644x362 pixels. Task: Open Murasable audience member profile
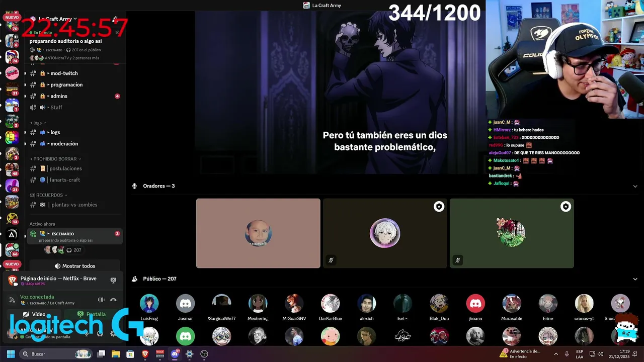coord(511,307)
